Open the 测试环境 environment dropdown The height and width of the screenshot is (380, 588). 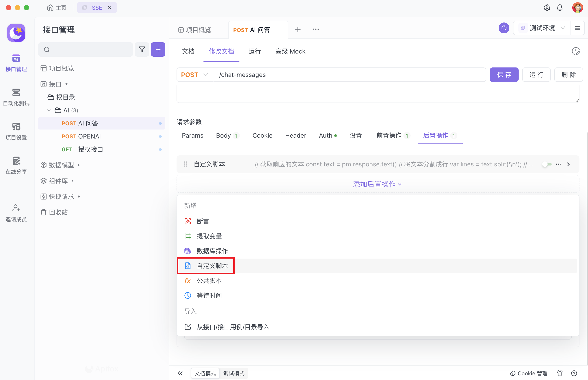click(x=542, y=28)
